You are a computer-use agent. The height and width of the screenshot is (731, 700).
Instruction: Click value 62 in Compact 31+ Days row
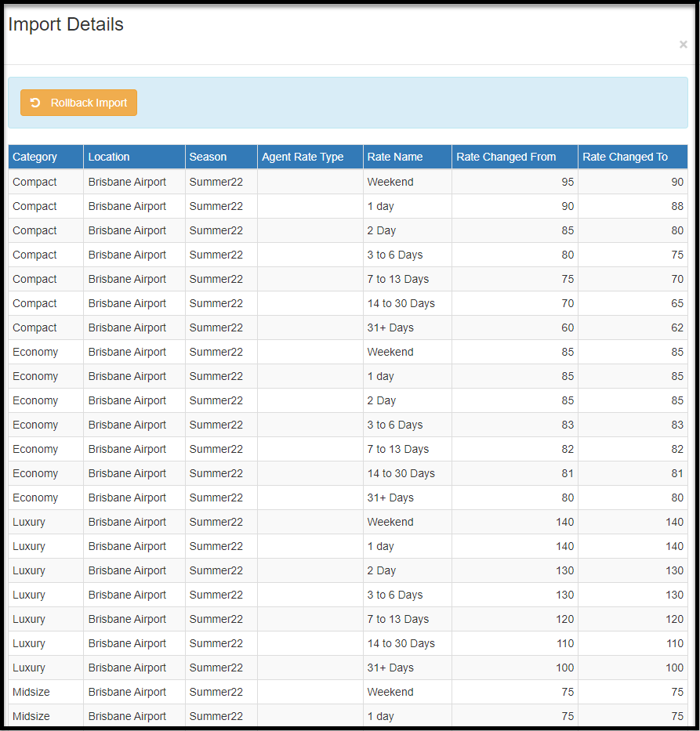pyautogui.click(x=677, y=328)
